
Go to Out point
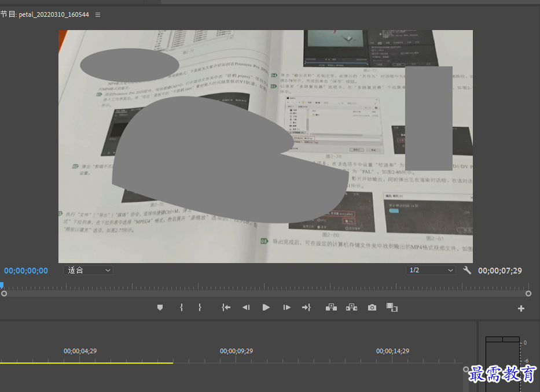pos(307,308)
